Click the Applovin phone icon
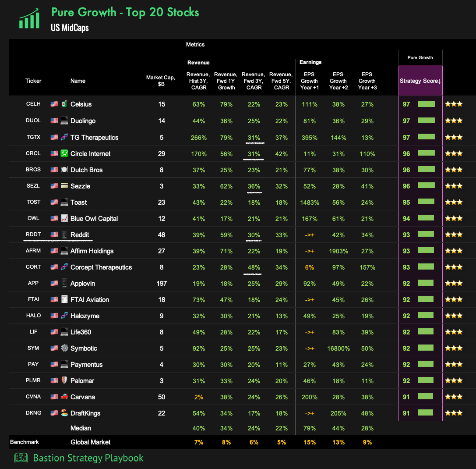The width and height of the screenshot is (476, 469). pyautogui.click(x=64, y=283)
